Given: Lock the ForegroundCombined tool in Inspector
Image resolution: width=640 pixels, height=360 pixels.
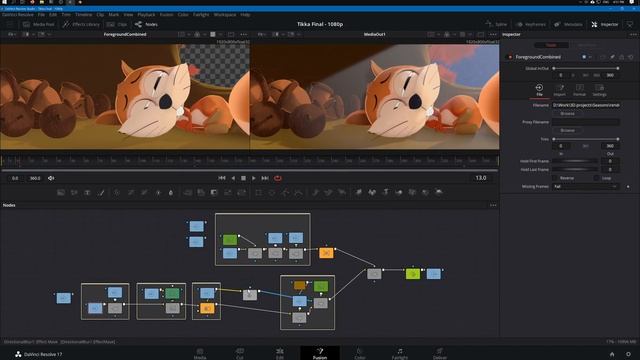Looking at the screenshot, I should point(622,57).
